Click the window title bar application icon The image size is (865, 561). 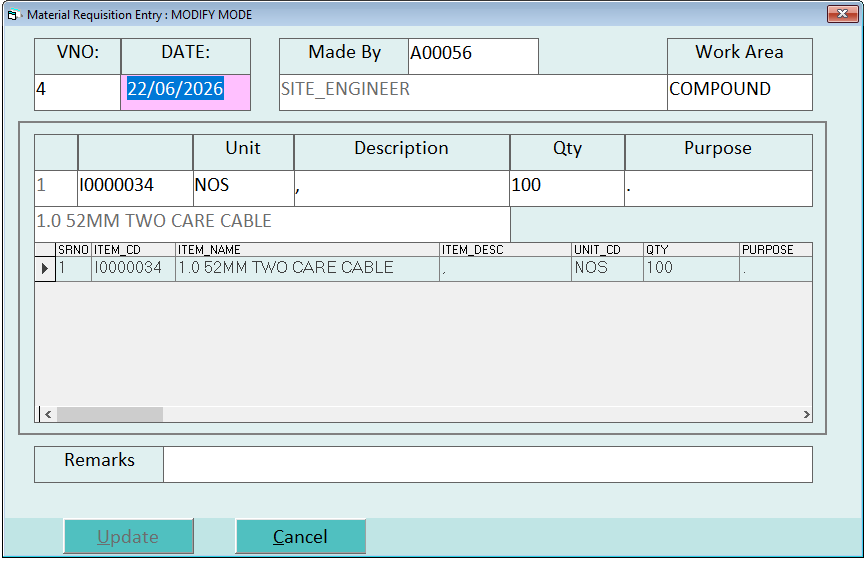coord(13,15)
